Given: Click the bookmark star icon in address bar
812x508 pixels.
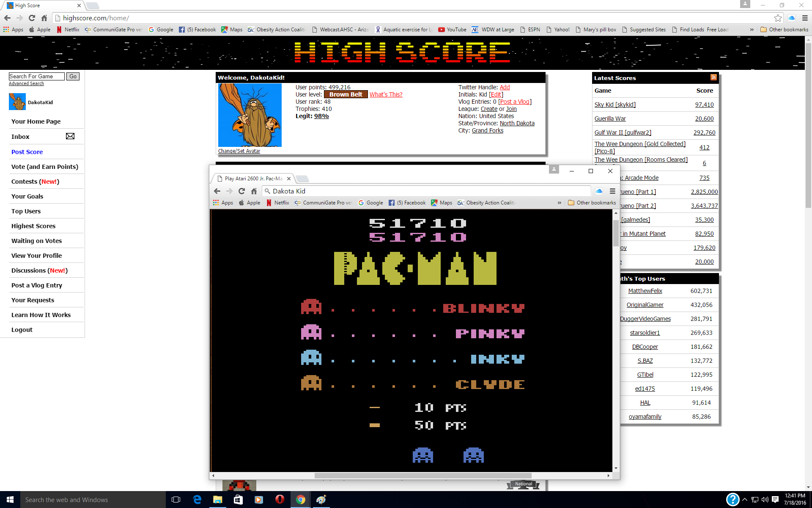Looking at the screenshot, I should (778, 18).
